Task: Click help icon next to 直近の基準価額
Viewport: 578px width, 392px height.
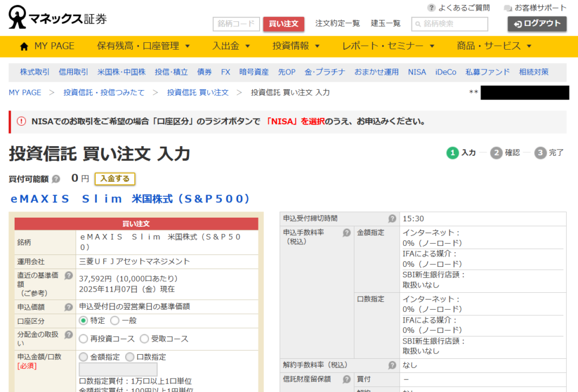Action: [x=69, y=276]
